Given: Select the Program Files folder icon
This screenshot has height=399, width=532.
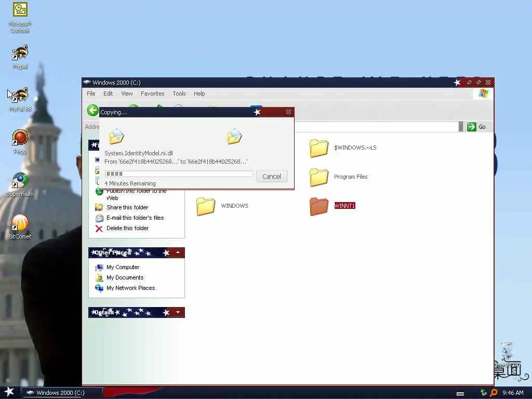Looking at the screenshot, I should tap(318, 177).
